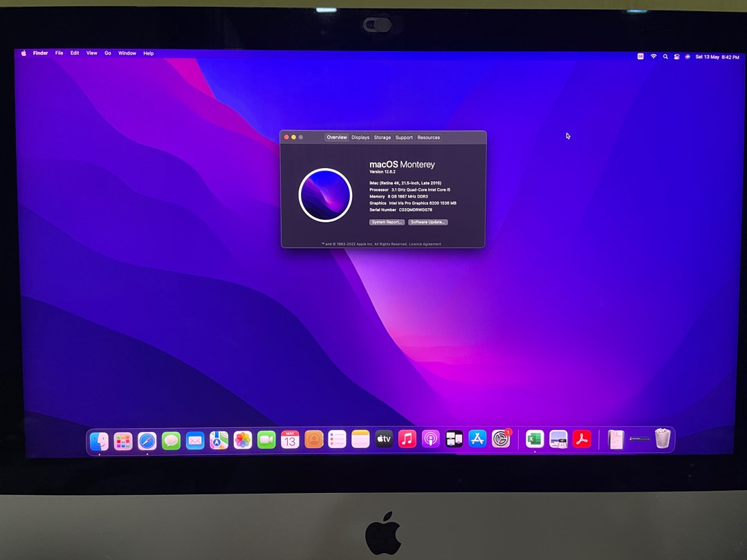Open the Podcasts app
Screen dimensions: 747x560
click(x=430, y=439)
